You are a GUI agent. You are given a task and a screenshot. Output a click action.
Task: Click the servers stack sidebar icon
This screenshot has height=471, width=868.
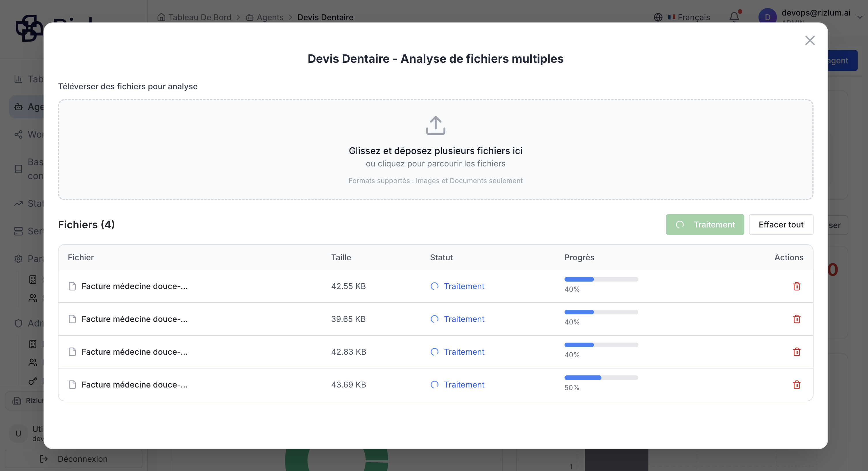point(18,231)
